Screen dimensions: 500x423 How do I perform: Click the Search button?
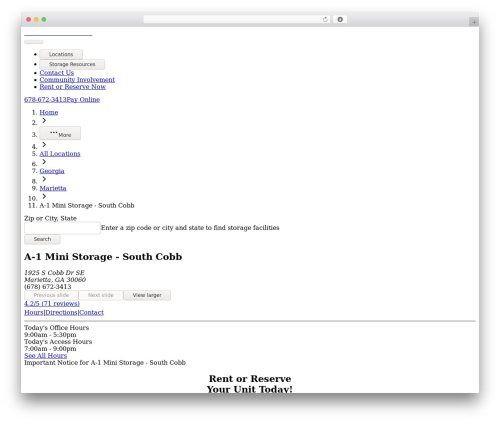(x=42, y=239)
